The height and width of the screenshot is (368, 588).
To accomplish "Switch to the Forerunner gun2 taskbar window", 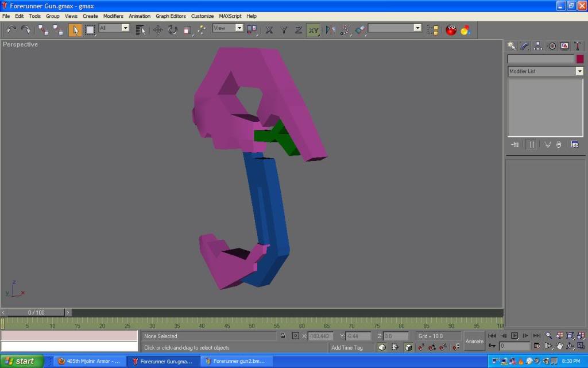I will coord(238,361).
